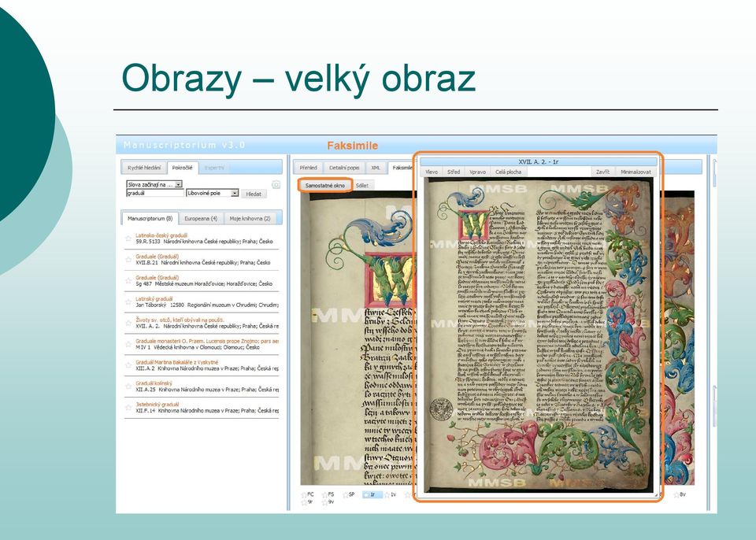The image size is (756, 540).
Task: Click the Hledat search button
Action: [x=254, y=194]
